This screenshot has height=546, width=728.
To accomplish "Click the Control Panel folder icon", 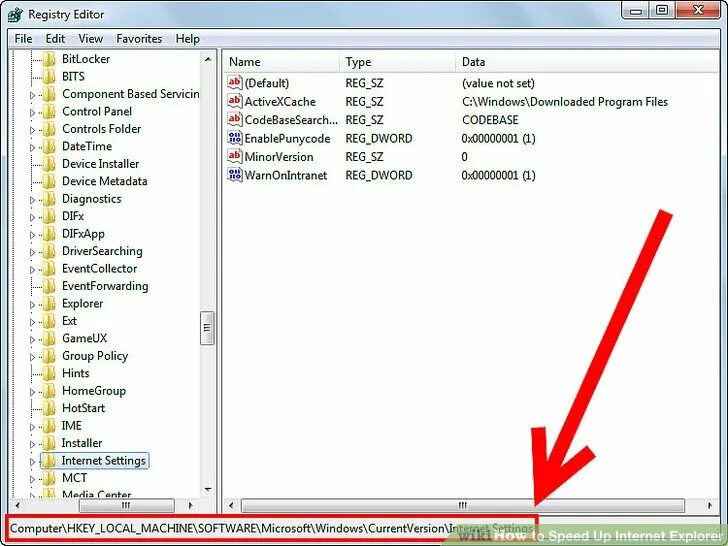I will pyautogui.click(x=49, y=111).
